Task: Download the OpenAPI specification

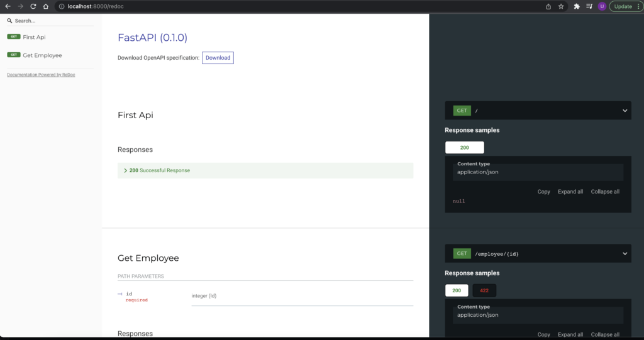Action: (218, 58)
